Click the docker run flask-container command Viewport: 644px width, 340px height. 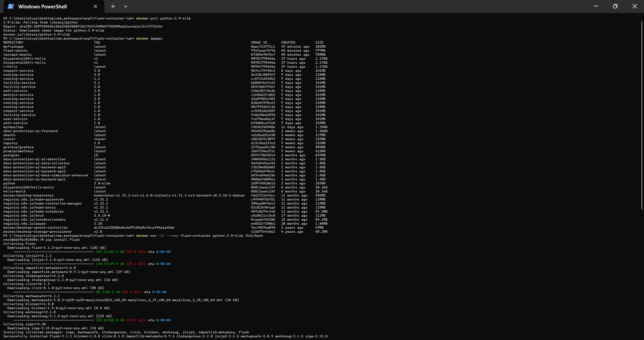tap(199, 236)
